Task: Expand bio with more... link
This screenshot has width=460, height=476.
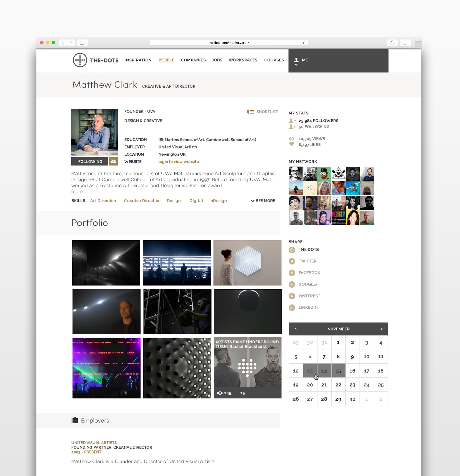Action: point(79,192)
